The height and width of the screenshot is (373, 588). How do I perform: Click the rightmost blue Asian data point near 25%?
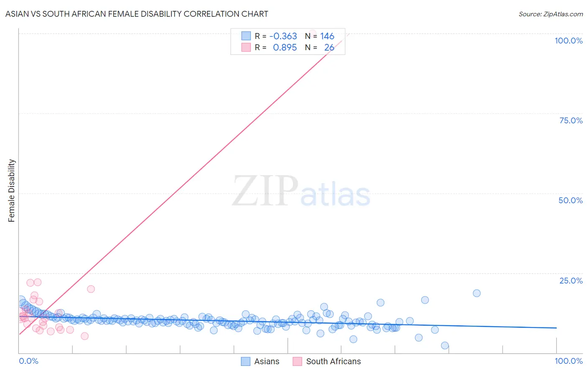[x=477, y=293]
